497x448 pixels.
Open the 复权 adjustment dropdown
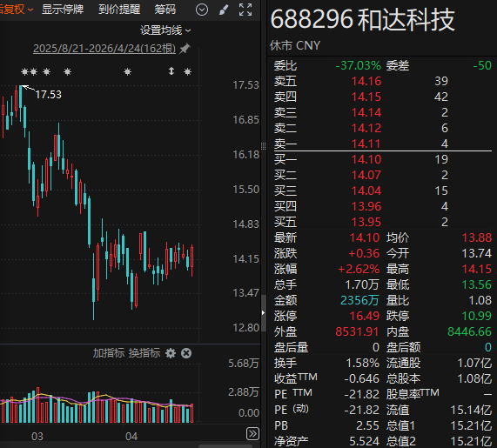tap(17, 10)
